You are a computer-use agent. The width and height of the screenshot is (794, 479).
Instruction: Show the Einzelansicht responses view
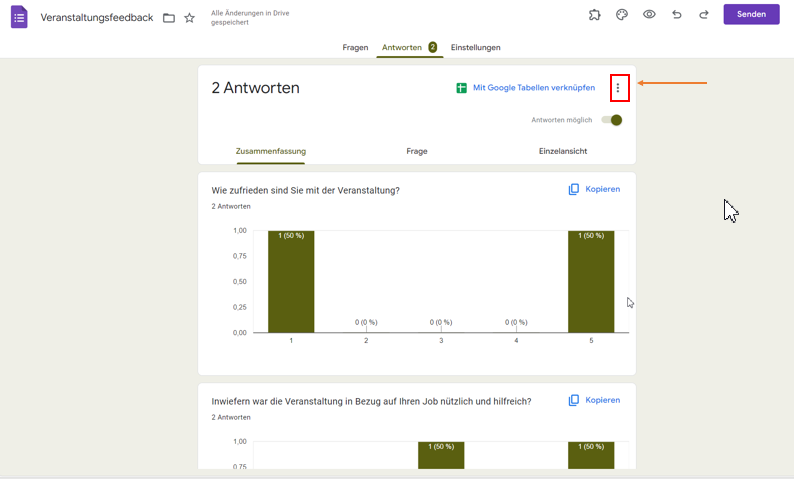562,151
